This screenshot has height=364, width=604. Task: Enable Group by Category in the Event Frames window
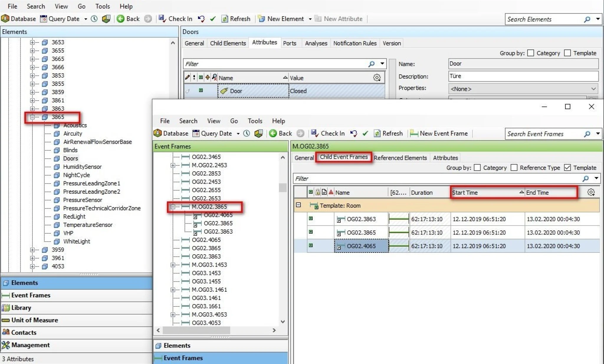pos(477,168)
